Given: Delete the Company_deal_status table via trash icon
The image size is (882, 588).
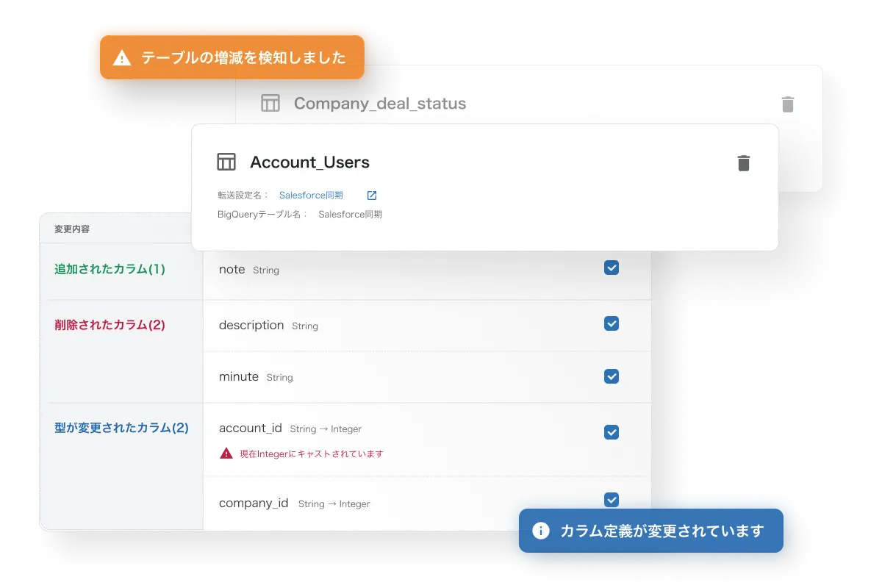Looking at the screenshot, I should (787, 104).
